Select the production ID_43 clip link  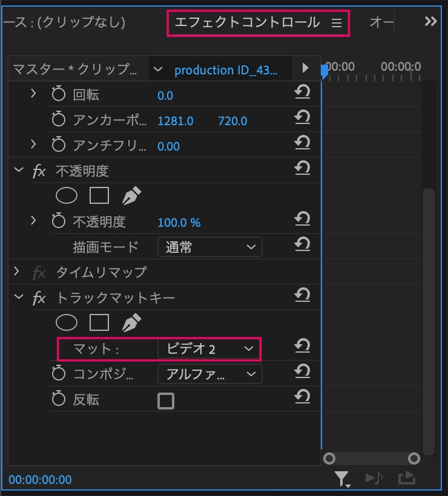(226, 70)
